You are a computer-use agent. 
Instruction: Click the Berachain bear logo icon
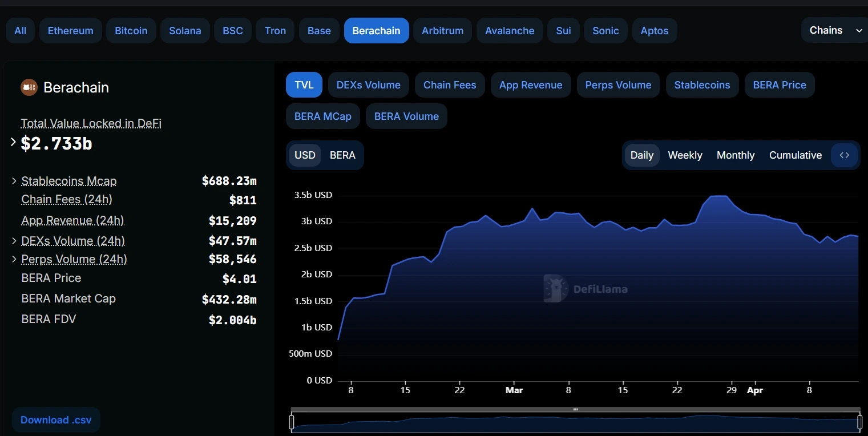29,87
